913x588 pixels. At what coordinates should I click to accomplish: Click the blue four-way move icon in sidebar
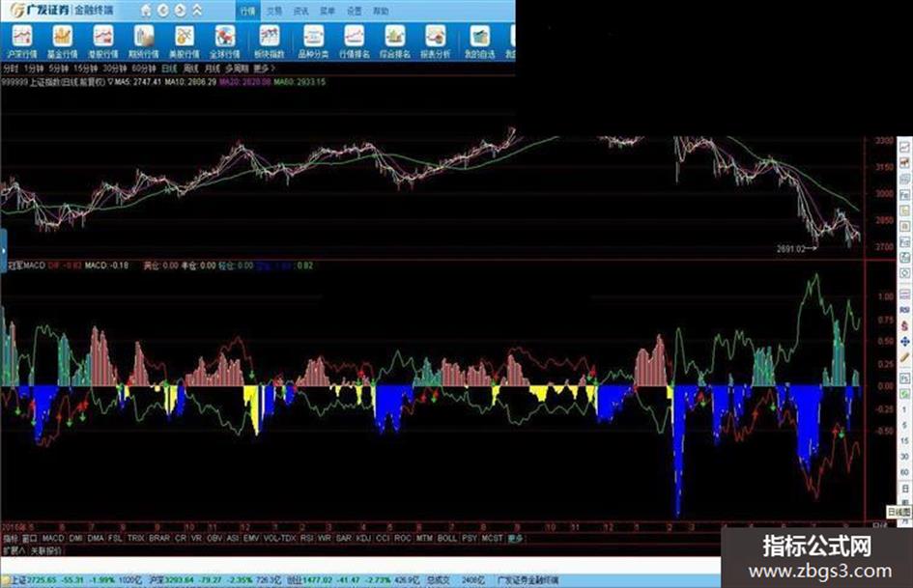(x=905, y=342)
